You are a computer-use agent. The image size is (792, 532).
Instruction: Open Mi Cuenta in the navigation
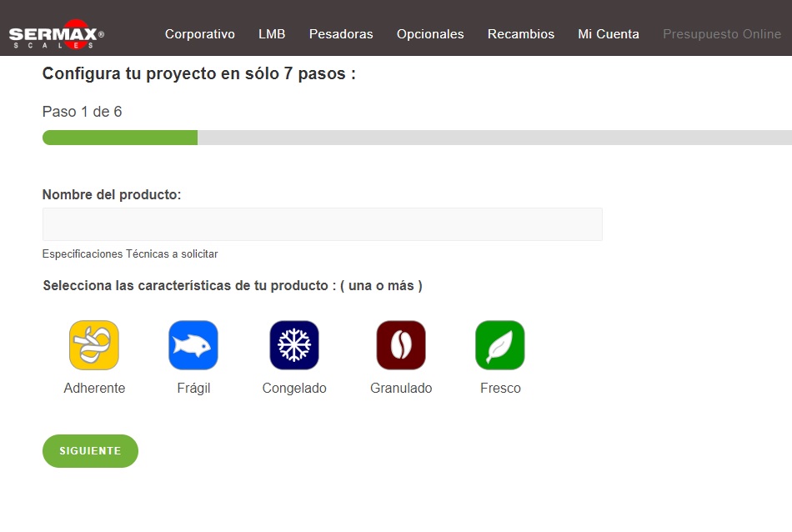[609, 34]
